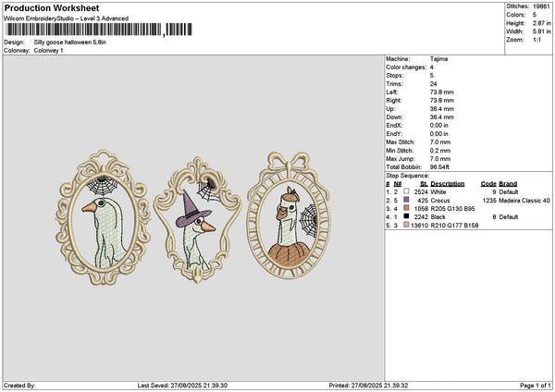
Task: Click the Down value 36.4 mm
Action: (x=442, y=117)
